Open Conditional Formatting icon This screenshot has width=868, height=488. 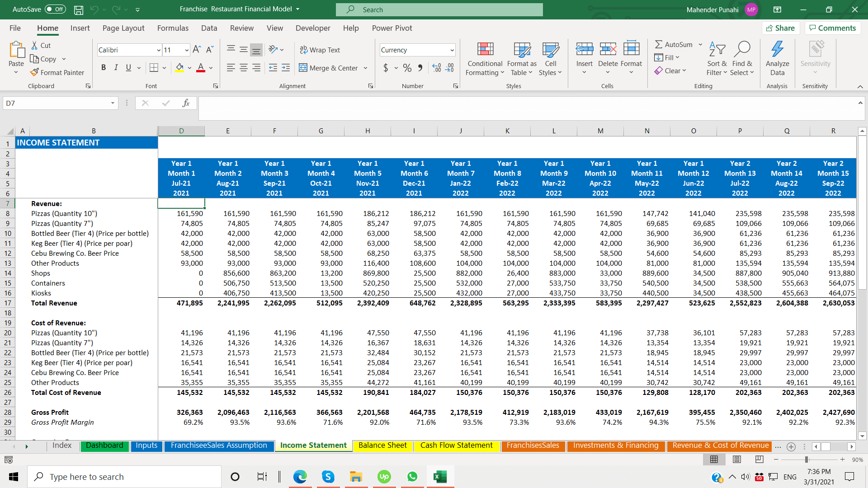(x=485, y=49)
